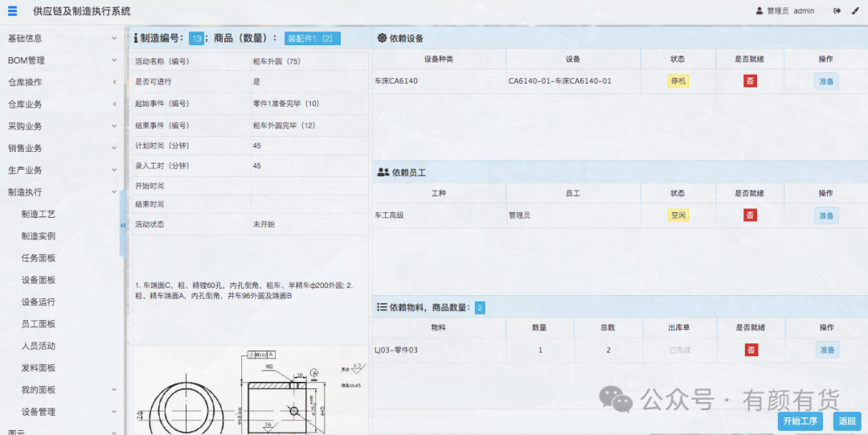Open 任务面板 in the sidebar
This screenshot has height=435, width=868.
click(39, 258)
